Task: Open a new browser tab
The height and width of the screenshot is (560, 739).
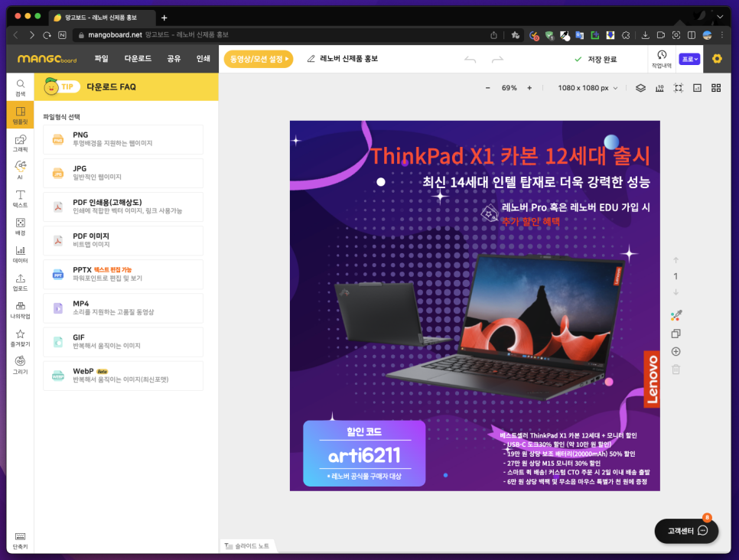Action: (x=164, y=18)
